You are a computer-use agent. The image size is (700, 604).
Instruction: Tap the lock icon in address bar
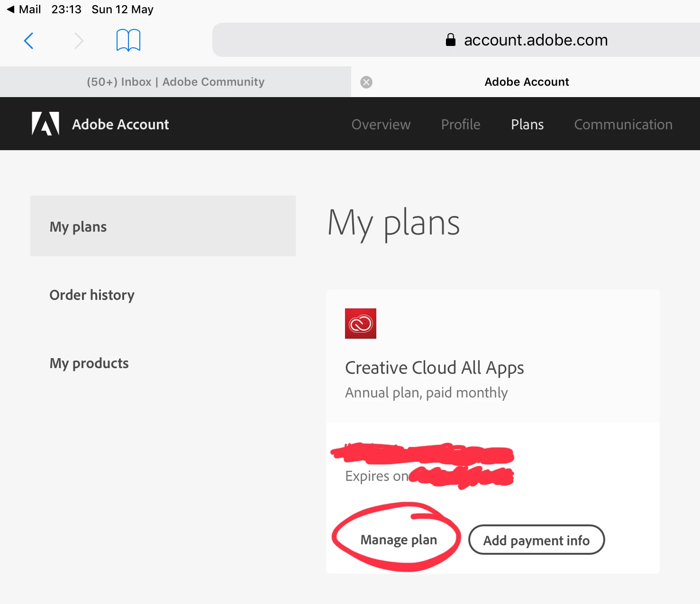(x=451, y=40)
